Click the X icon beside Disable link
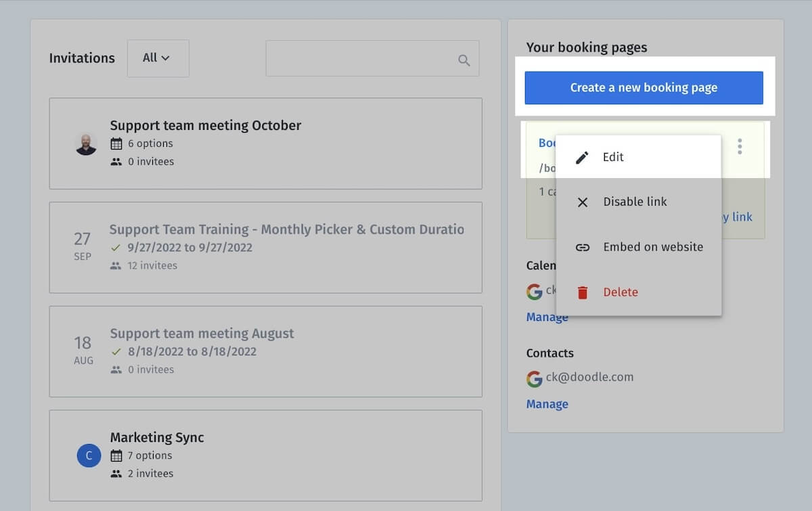 [x=582, y=202]
